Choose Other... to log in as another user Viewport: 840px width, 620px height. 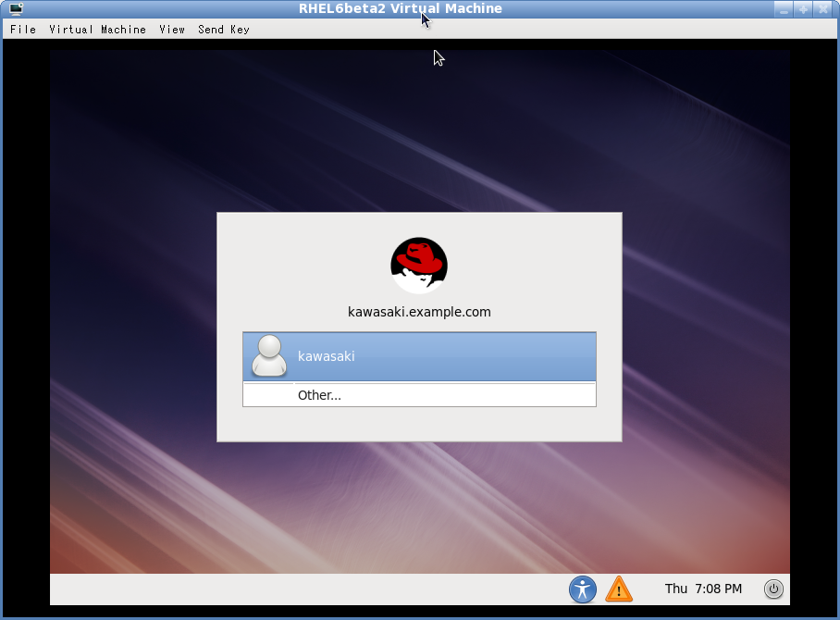(419, 395)
